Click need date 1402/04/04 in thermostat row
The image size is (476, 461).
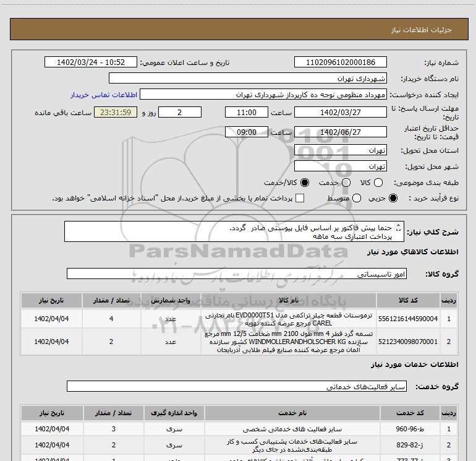(51, 319)
